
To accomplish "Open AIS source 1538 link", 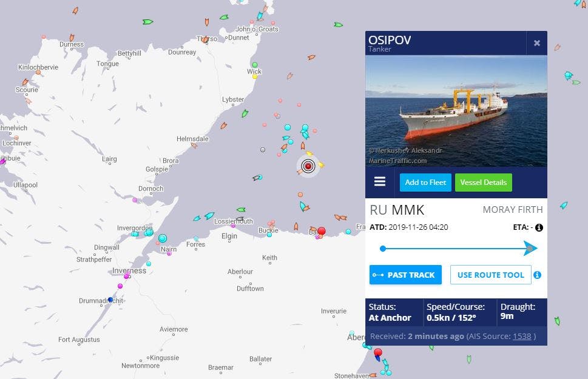I will pos(522,337).
